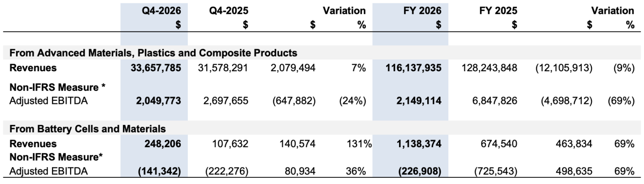Screen dimensions: 644x184
Task: Select the value 498,635
Action: click(576, 171)
